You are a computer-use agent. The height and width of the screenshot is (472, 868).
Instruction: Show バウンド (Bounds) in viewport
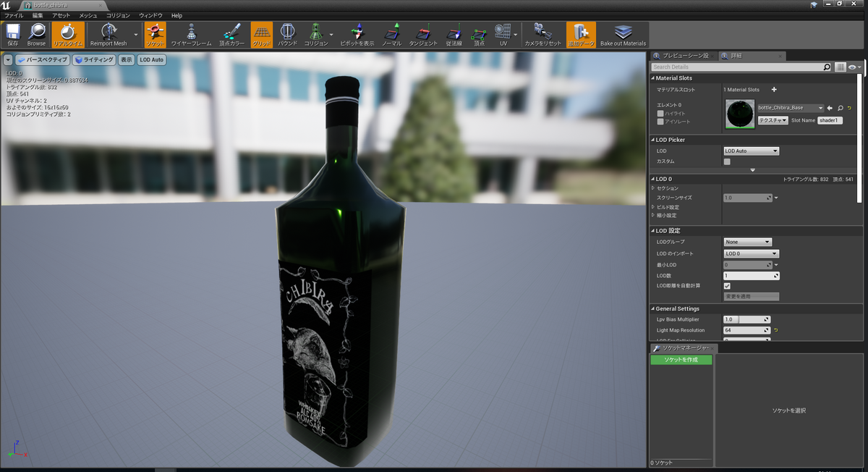tap(288, 34)
